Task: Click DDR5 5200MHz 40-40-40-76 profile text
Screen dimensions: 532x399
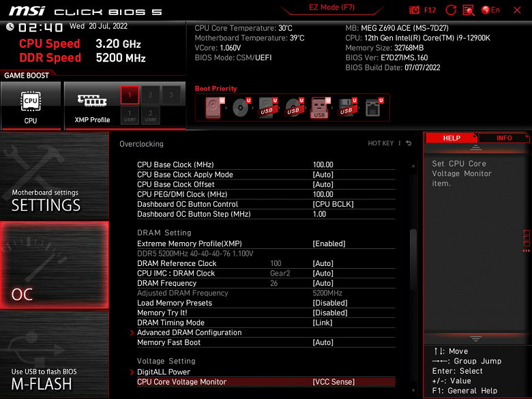Action: click(195, 254)
